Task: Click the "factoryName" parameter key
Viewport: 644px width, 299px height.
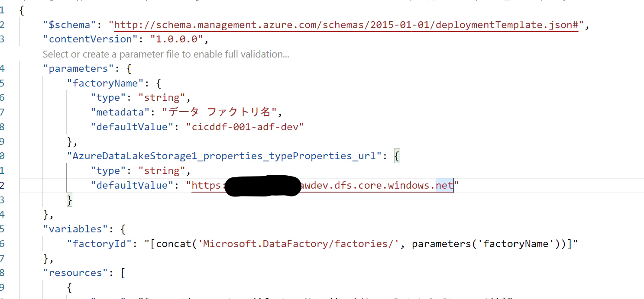Action: pyautogui.click(x=105, y=83)
